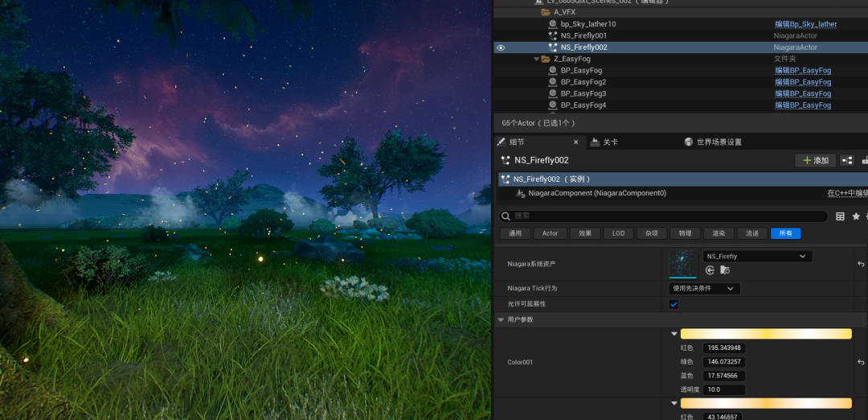Click the NS_Firefly002 Niagara actor icon in outliner
Image resolution: width=868 pixels, height=420 pixels.
[552, 47]
